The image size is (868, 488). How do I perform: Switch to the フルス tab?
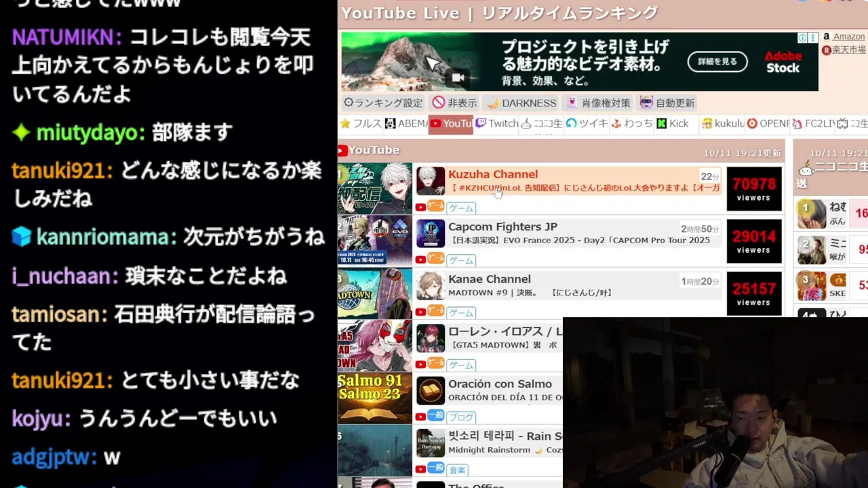[x=361, y=123]
